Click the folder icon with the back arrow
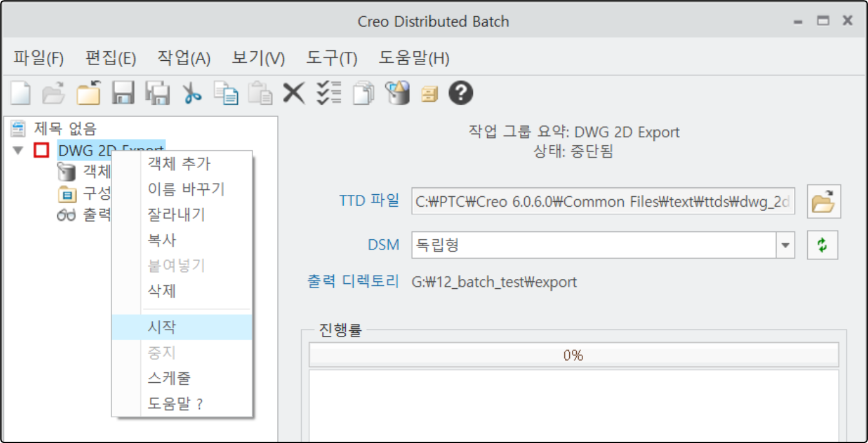 [x=89, y=93]
